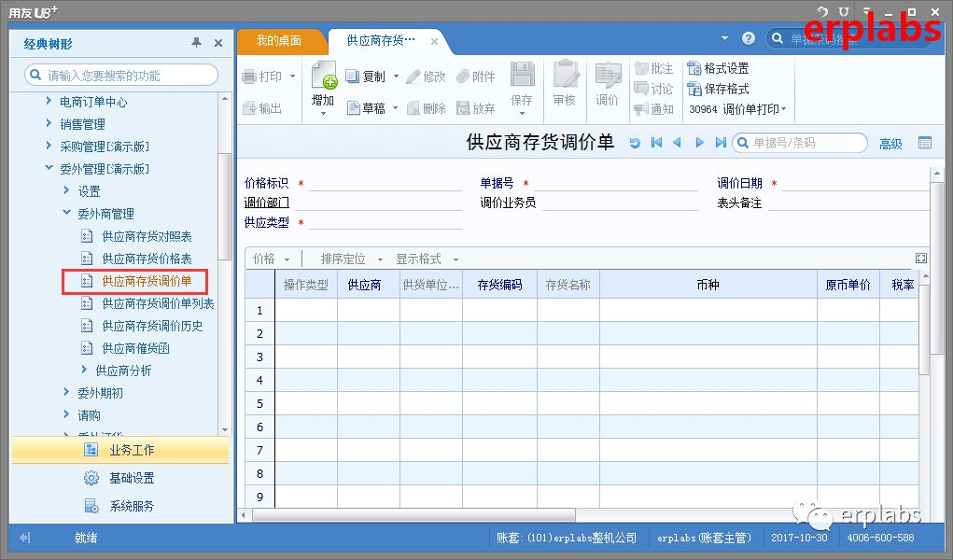Collapse the 委外商管理 tree node
Viewport: 953px width, 560px height.
pos(67,213)
